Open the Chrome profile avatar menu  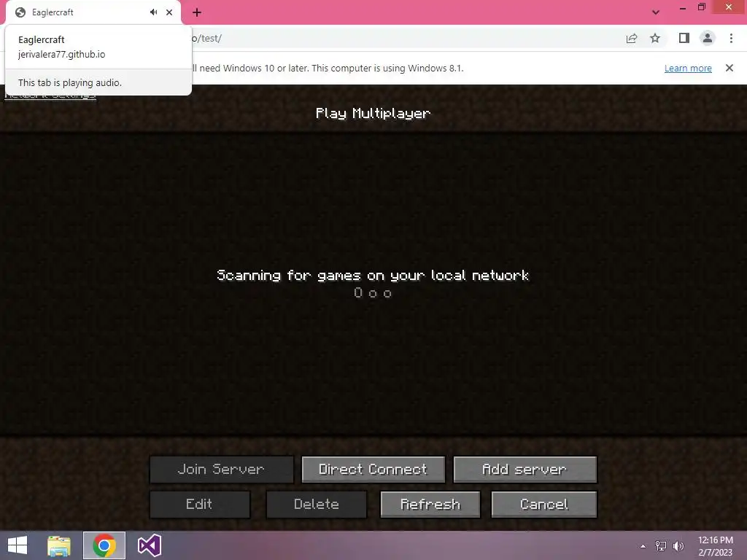coord(708,38)
